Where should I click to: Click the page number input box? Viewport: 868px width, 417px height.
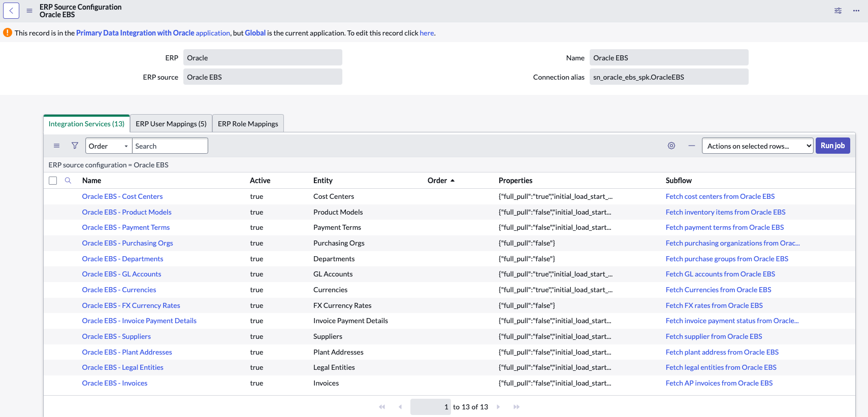pyautogui.click(x=430, y=407)
